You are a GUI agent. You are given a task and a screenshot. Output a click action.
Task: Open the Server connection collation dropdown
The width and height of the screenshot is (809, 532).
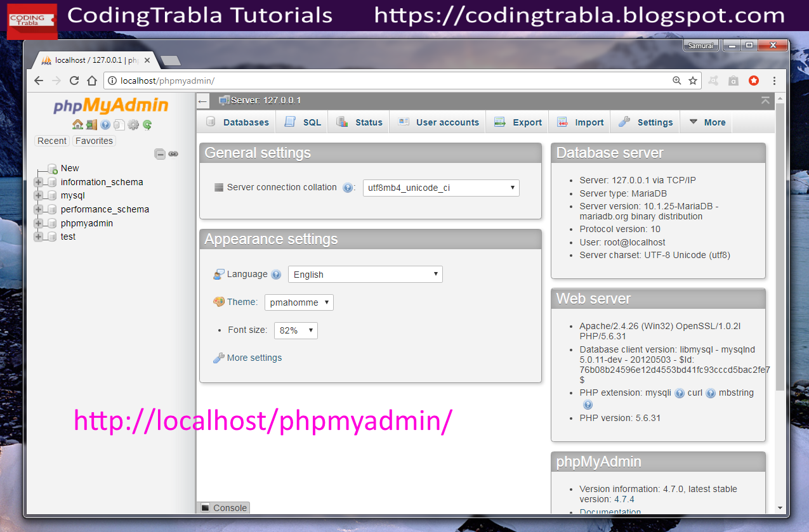(x=441, y=188)
